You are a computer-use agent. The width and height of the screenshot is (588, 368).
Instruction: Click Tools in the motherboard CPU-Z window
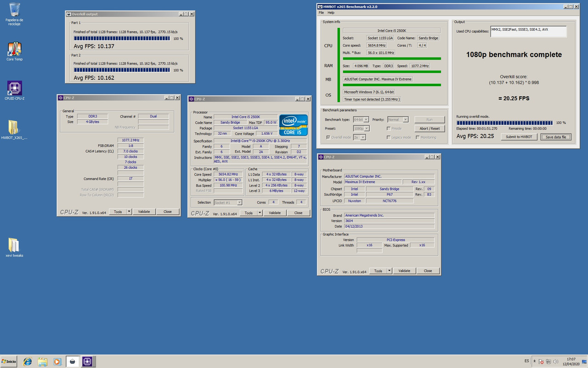[x=378, y=271]
